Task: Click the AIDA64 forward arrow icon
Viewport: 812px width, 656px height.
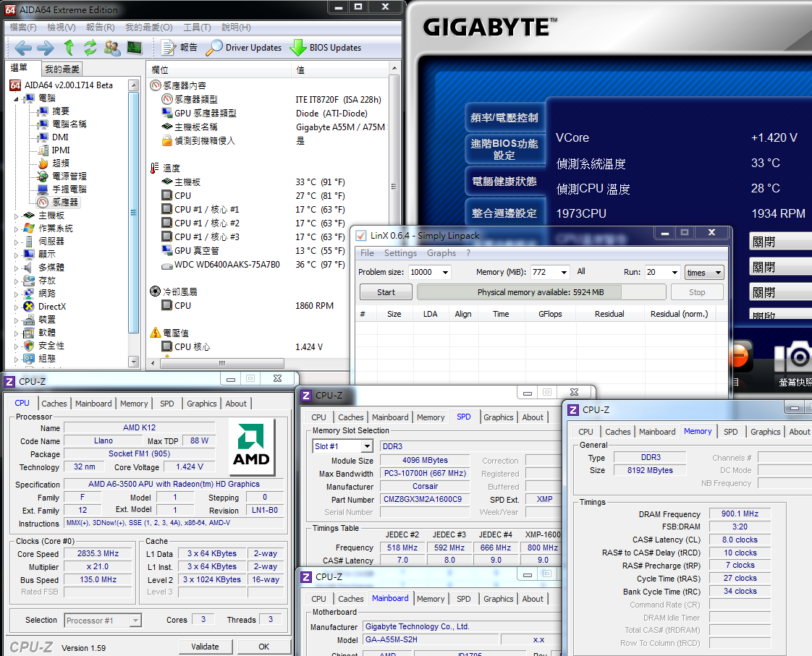Action: 46,48
